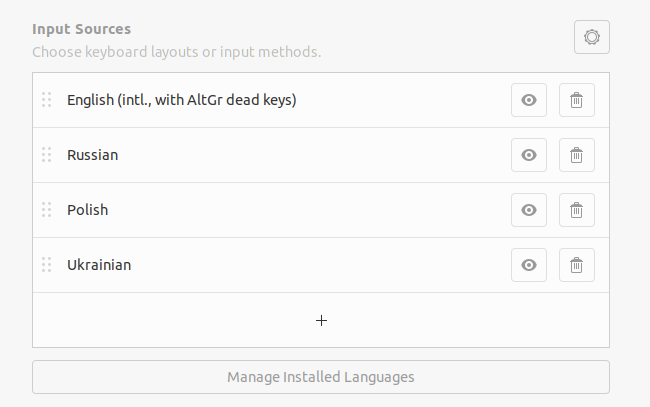Click reorder handle beside Polish
Screen dimensions: 650x407
46,210
